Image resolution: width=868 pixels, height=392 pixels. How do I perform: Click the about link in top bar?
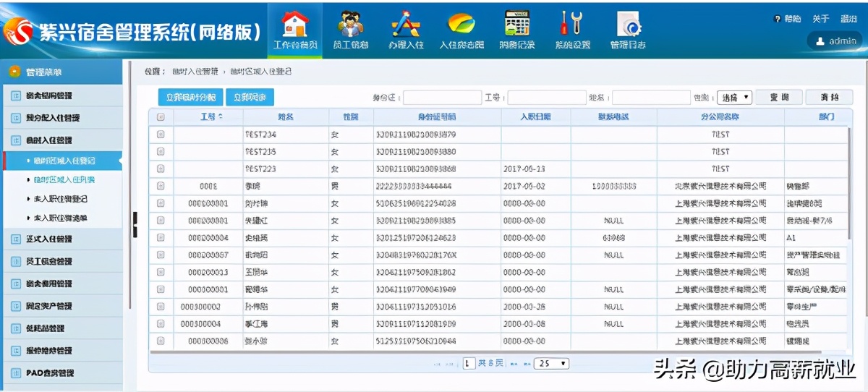[x=820, y=19]
